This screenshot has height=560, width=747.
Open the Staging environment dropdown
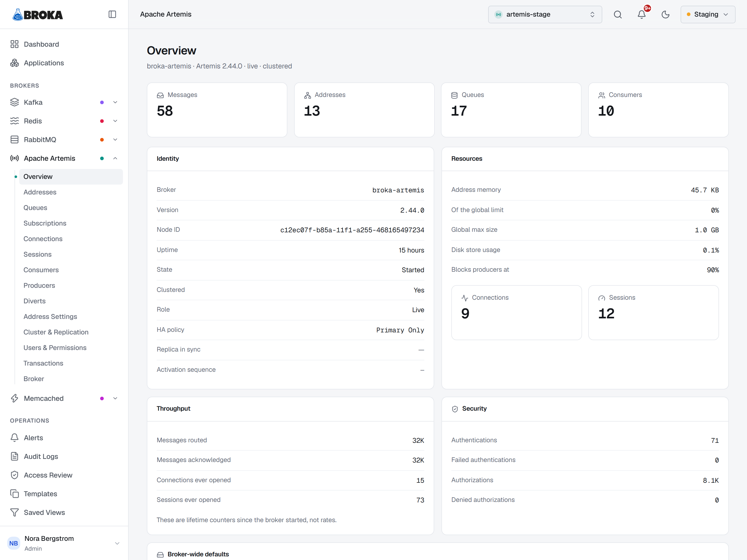[x=708, y=14]
